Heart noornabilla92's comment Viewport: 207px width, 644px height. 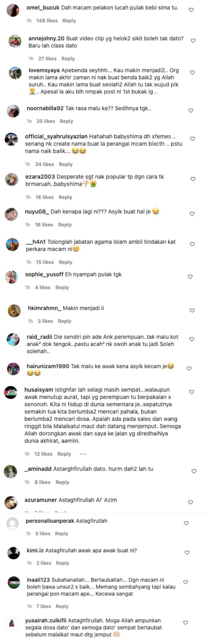191,110
